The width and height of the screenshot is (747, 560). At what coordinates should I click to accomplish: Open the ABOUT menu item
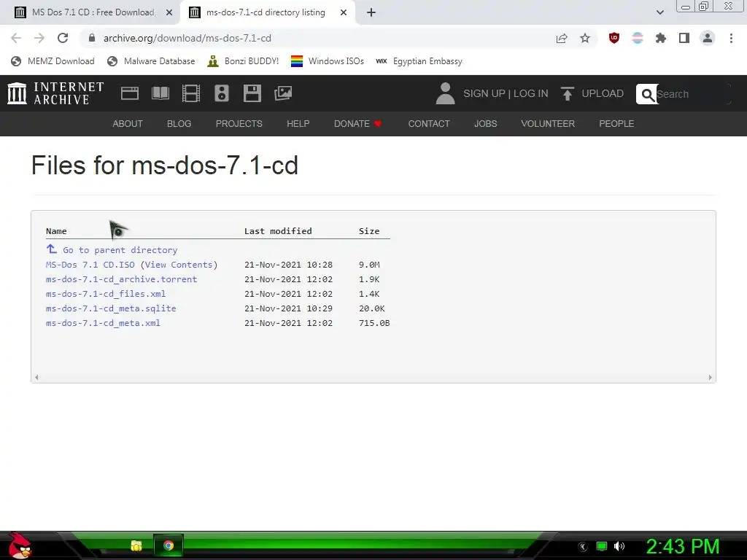coord(127,124)
